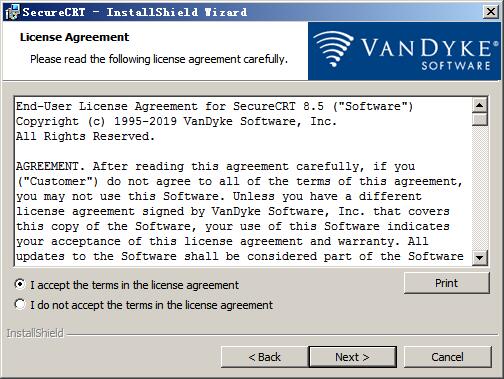The width and height of the screenshot is (504, 379).
Task: Continue installation with the "Next >" button
Action: (352, 357)
